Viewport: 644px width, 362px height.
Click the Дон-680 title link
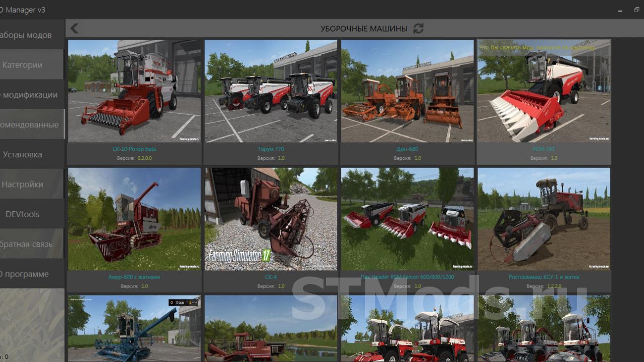point(407,149)
